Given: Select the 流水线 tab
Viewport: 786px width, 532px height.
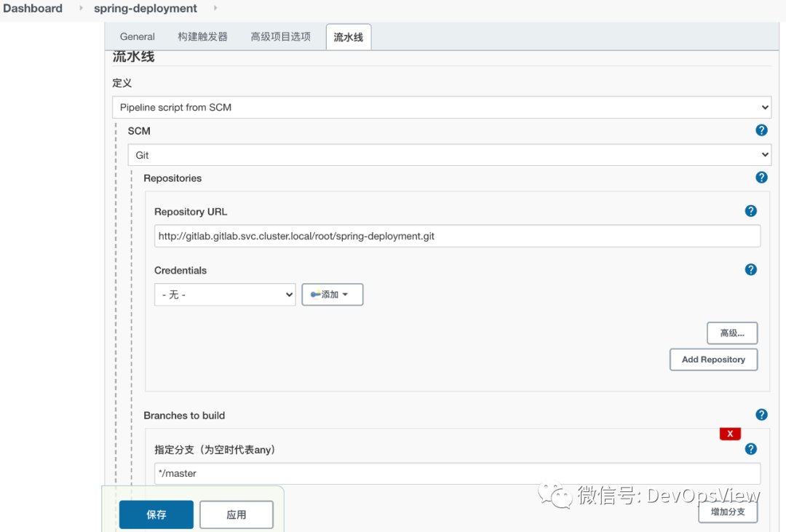Looking at the screenshot, I should point(349,37).
